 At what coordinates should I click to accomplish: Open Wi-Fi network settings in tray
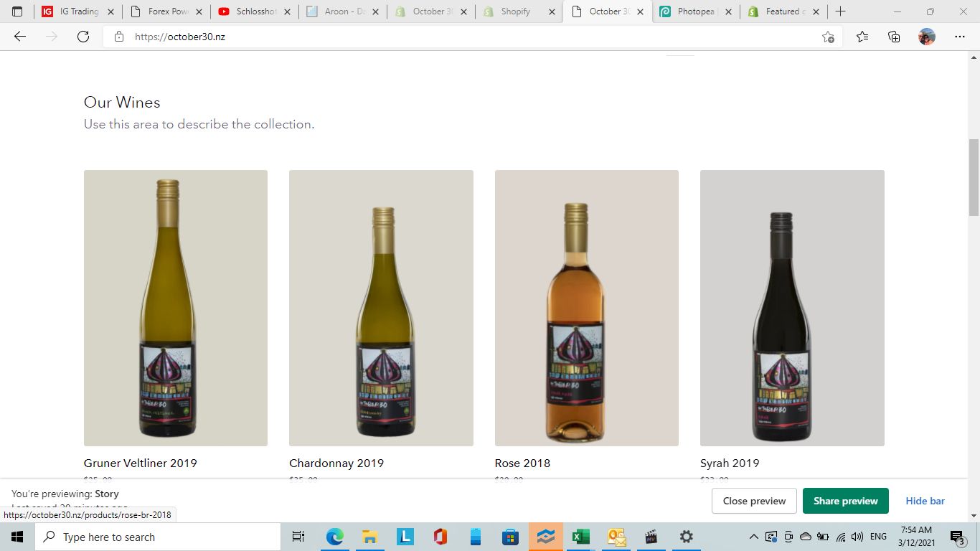click(x=841, y=537)
